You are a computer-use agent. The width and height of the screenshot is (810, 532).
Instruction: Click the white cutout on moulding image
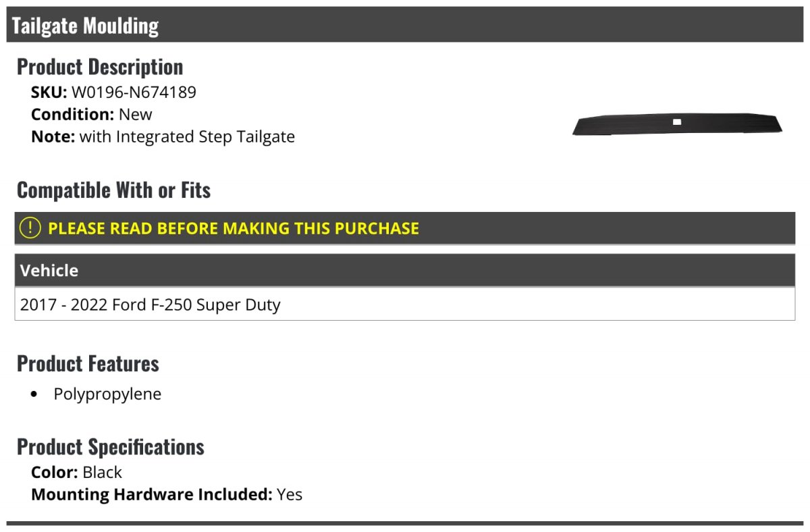coord(677,122)
